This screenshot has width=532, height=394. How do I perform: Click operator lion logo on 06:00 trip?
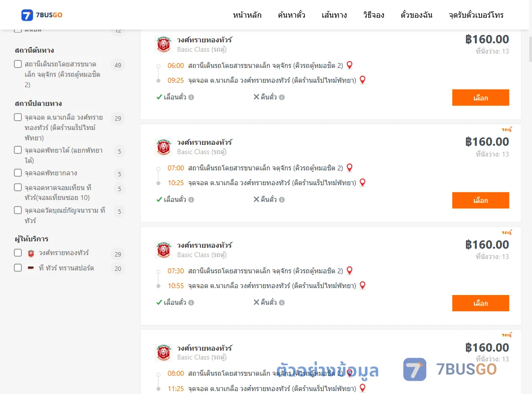tap(164, 44)
